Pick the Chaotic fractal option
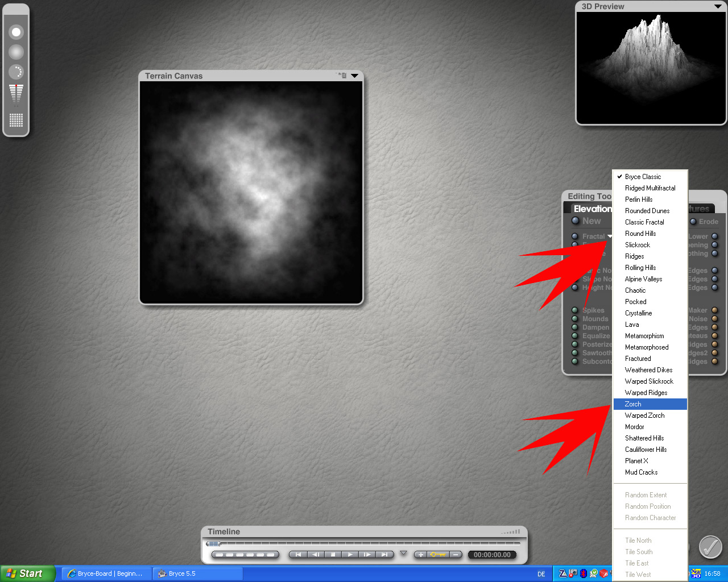The width and height of the screenshot is (728, 582). [x=650, y=290]
